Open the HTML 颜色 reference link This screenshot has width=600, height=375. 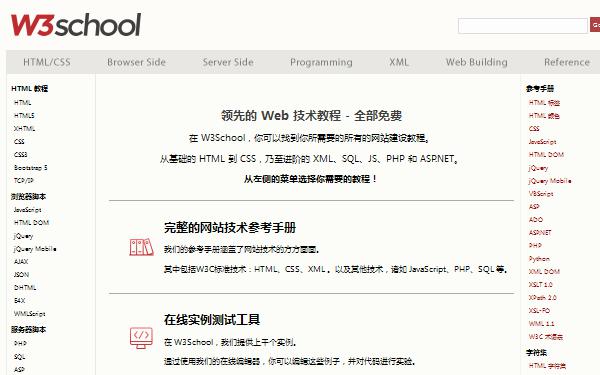coord(544,116)
